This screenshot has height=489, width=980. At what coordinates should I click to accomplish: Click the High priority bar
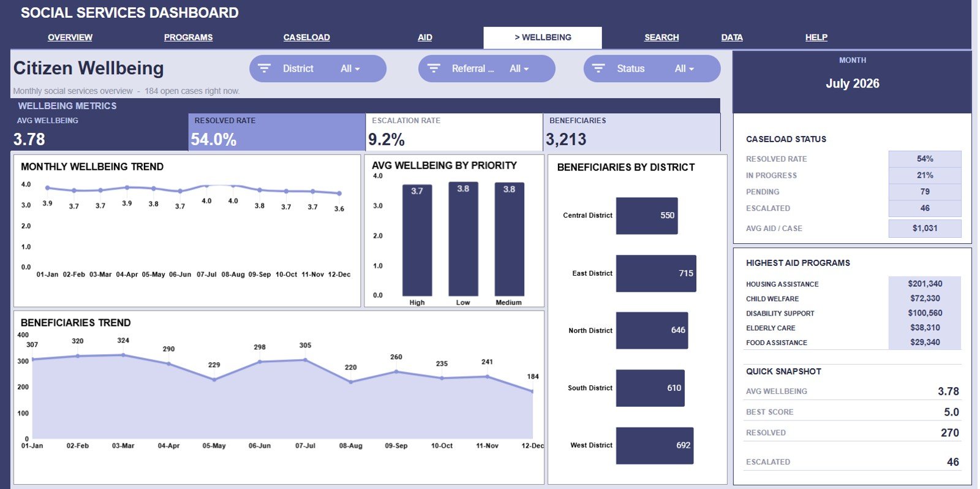(417, 240)
